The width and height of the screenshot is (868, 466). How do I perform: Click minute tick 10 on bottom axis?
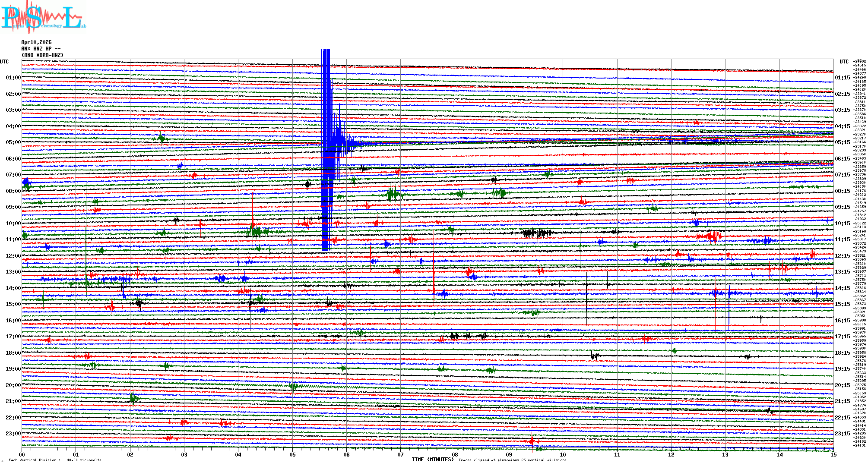563,454
